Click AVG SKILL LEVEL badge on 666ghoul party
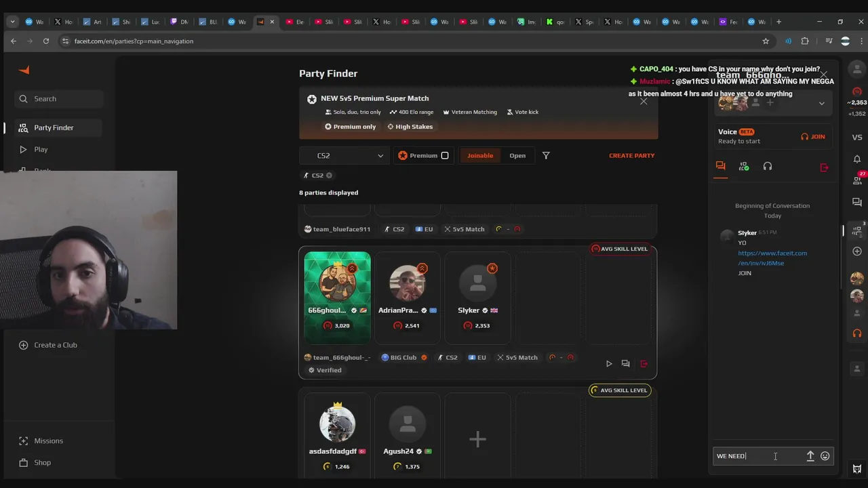868x488 pixels. [x=620, y=249]
